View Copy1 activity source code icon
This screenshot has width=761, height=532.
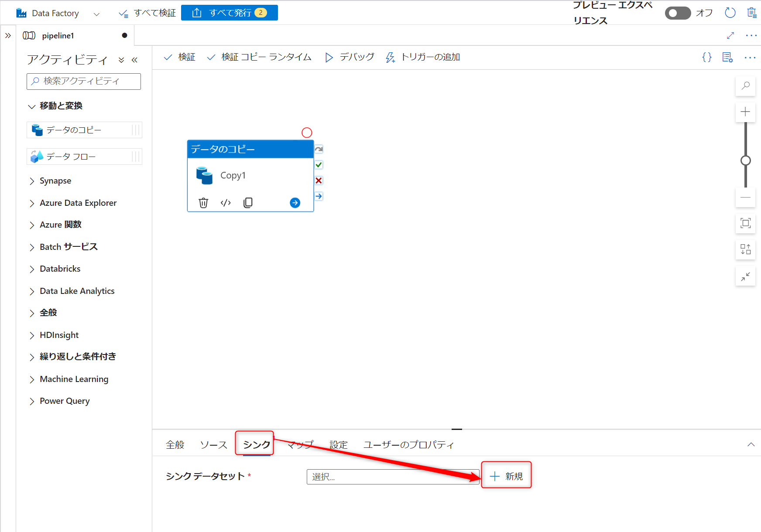(x=226, y=203)
